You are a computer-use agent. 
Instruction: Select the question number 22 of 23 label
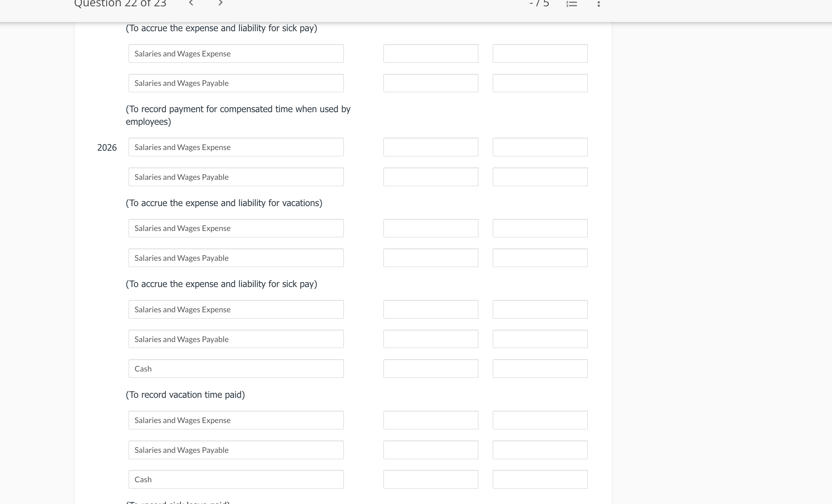[119, 4]
